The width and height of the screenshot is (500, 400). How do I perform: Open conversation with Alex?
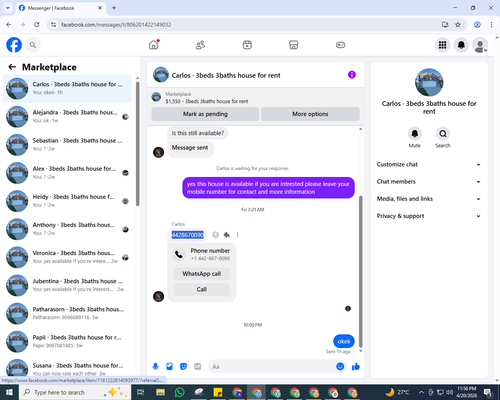[67, 173]
